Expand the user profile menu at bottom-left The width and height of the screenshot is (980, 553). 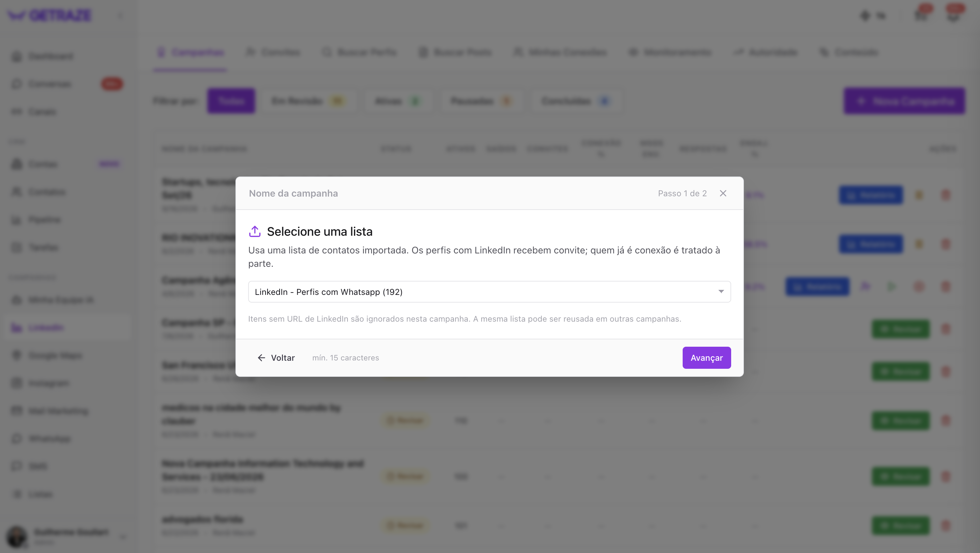coord(122,536)
